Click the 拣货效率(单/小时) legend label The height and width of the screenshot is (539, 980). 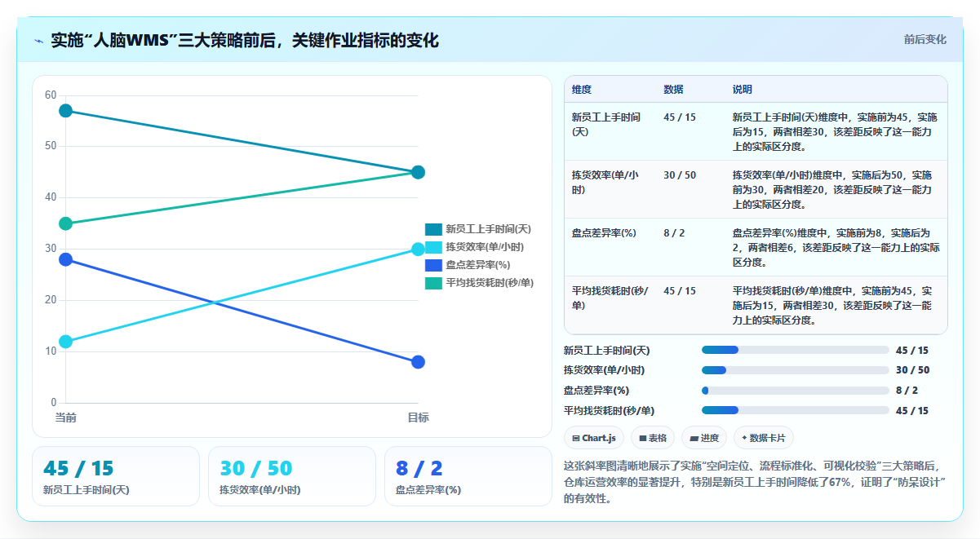(485, 247)
